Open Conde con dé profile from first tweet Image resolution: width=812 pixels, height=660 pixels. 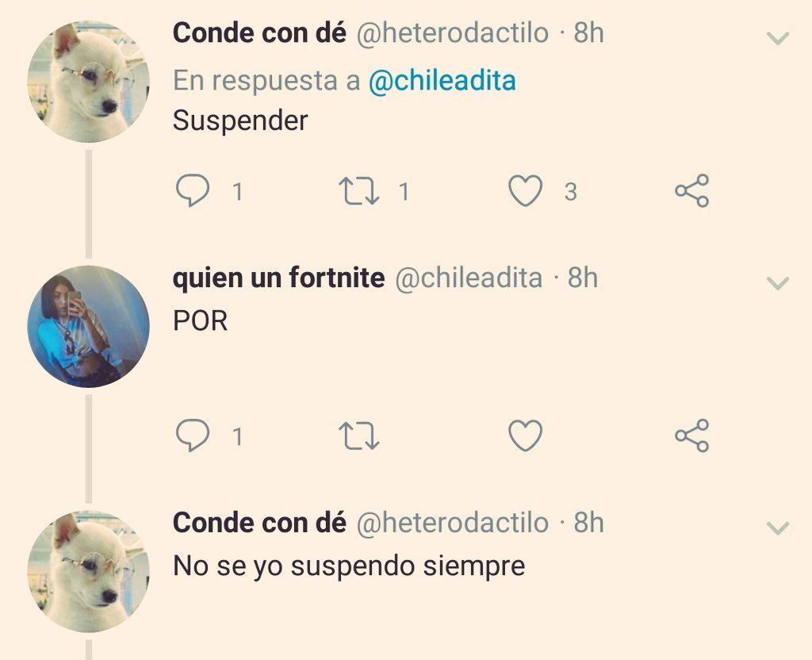click(x=259, y=33)
